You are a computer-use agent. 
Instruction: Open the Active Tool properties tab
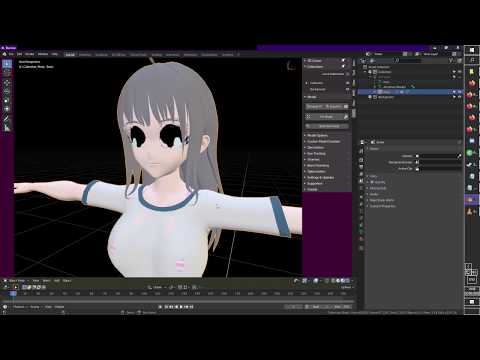[x=361, y=151]
